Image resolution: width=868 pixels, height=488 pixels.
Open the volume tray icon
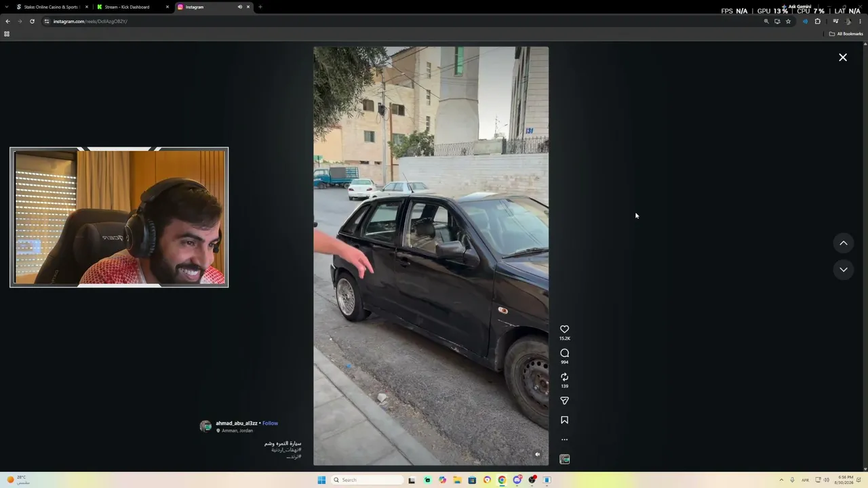click(827, 480)
